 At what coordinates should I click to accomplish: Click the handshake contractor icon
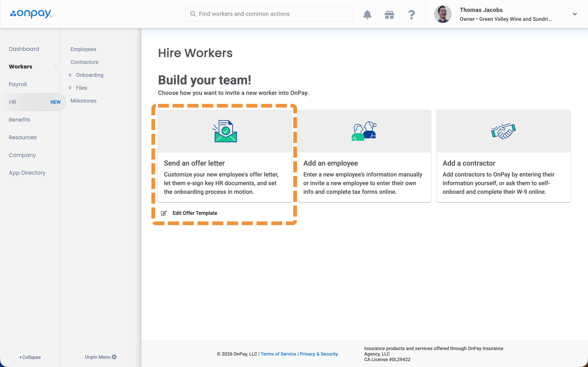503,131
